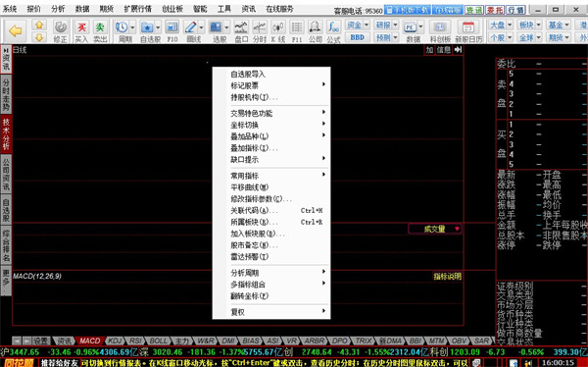Toggle the info panel collapse arrow
This screenshot has width=588, height=367.
(x=459, y=50)
